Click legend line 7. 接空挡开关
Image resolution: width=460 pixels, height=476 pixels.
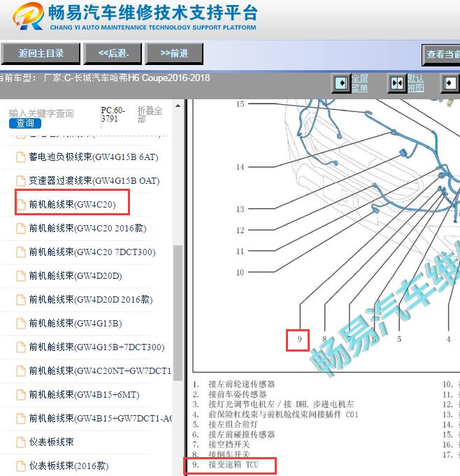click(x=221, y=444)
